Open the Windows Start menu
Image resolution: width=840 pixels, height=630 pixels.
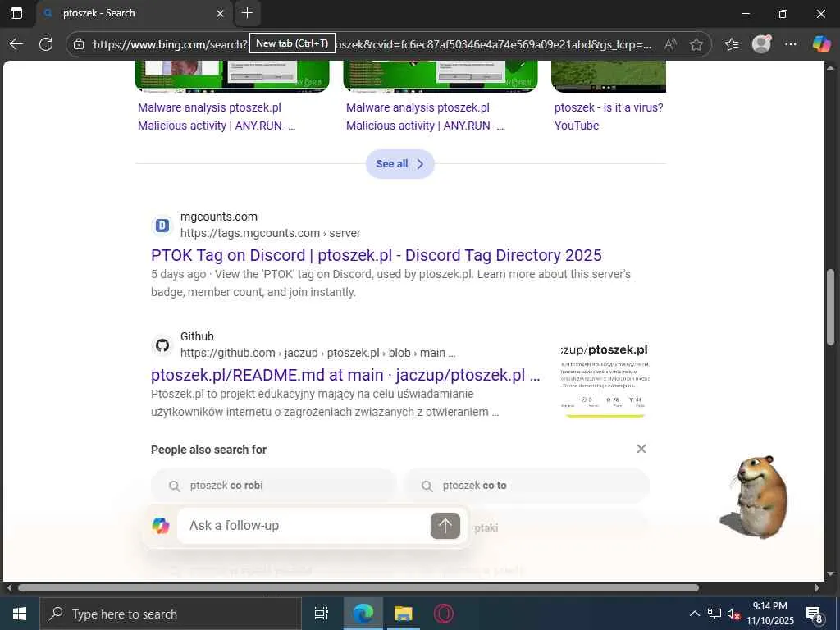click(20, 614)
